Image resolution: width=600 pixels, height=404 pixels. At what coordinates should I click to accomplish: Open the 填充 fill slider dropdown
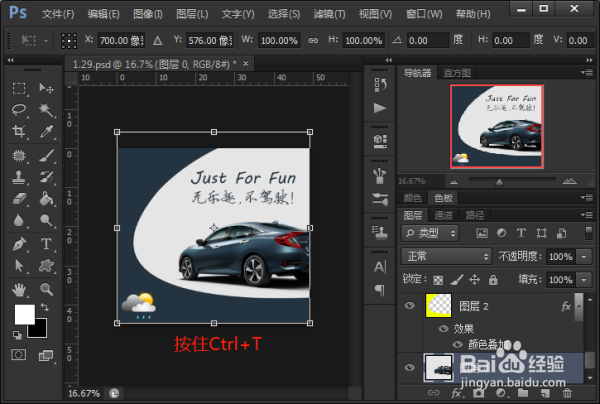tap(584, 280)
